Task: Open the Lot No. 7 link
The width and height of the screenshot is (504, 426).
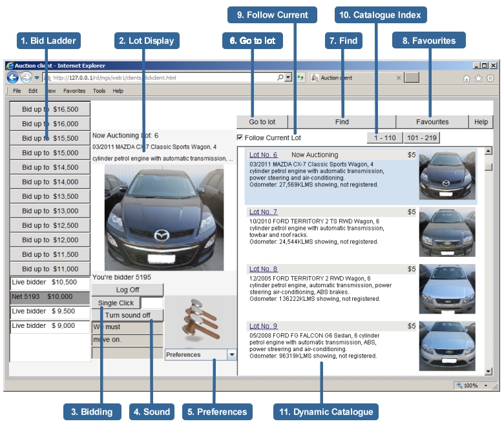Action: (x=263, y=212)
